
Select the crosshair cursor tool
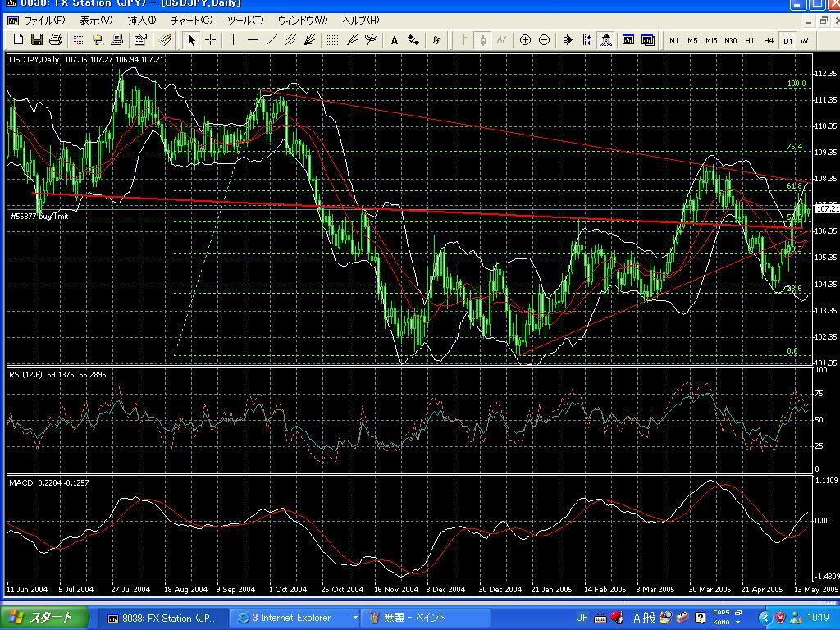coord(211,39)
